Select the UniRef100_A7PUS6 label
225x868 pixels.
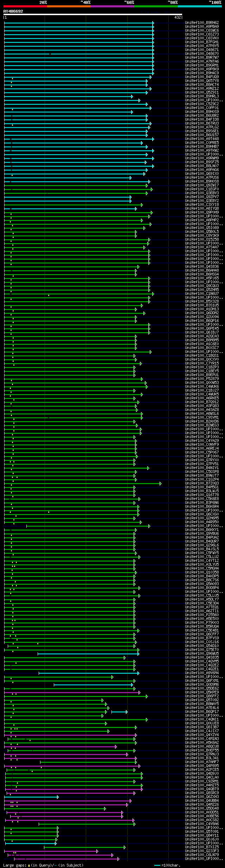[202, 178]
